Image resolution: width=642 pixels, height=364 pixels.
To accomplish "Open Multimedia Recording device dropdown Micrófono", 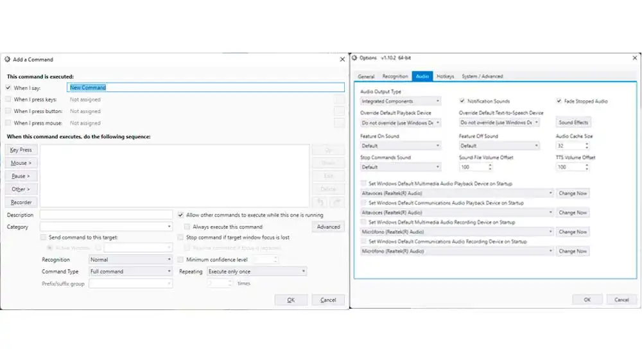I will point(457,232).
